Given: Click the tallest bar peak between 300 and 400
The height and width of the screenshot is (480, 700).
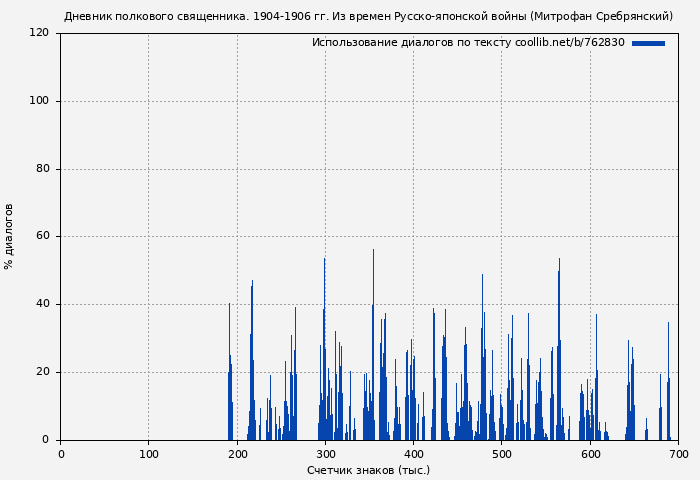Looking at the screenshot, I should [373, 252].
